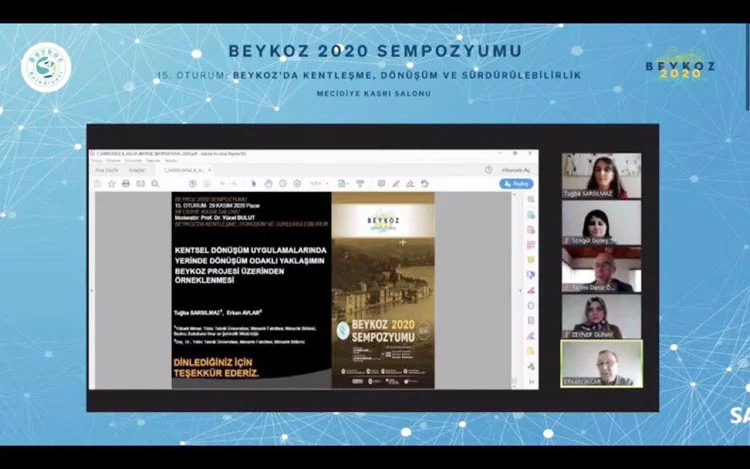Open the zoom percentage dropdown
750x469 pixels.
point(317,183)
